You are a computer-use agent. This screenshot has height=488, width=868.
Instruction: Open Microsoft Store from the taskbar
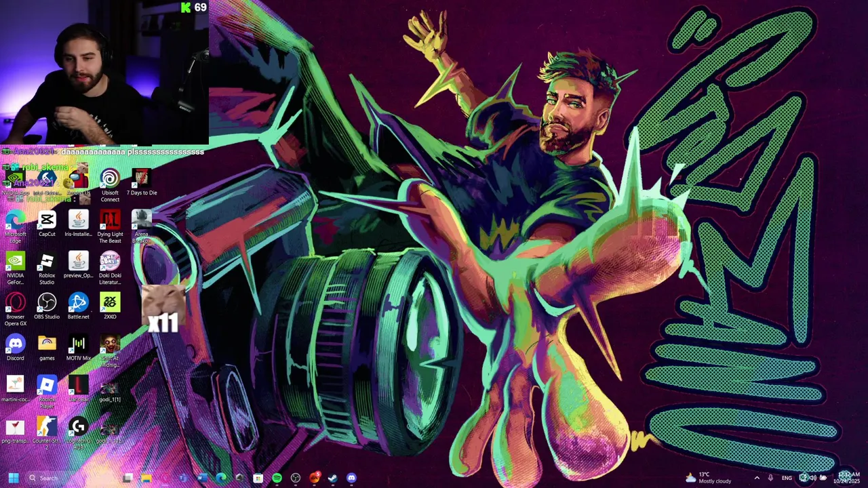click(x=258, y=478)
